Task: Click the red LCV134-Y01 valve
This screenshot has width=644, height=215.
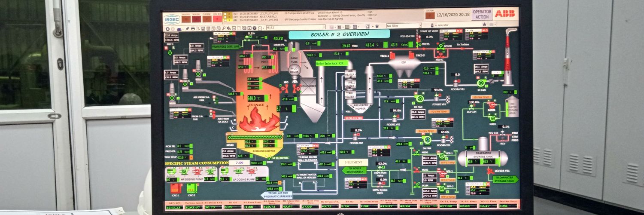Action: point(490,171)
